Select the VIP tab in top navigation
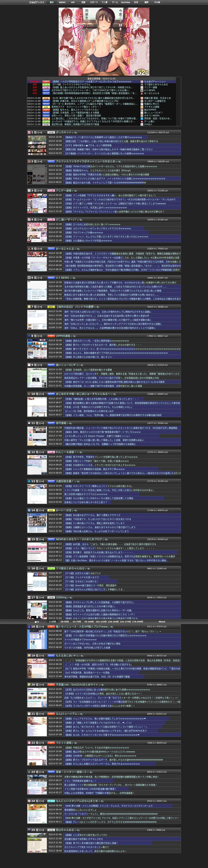 click(x=73, y=2)
